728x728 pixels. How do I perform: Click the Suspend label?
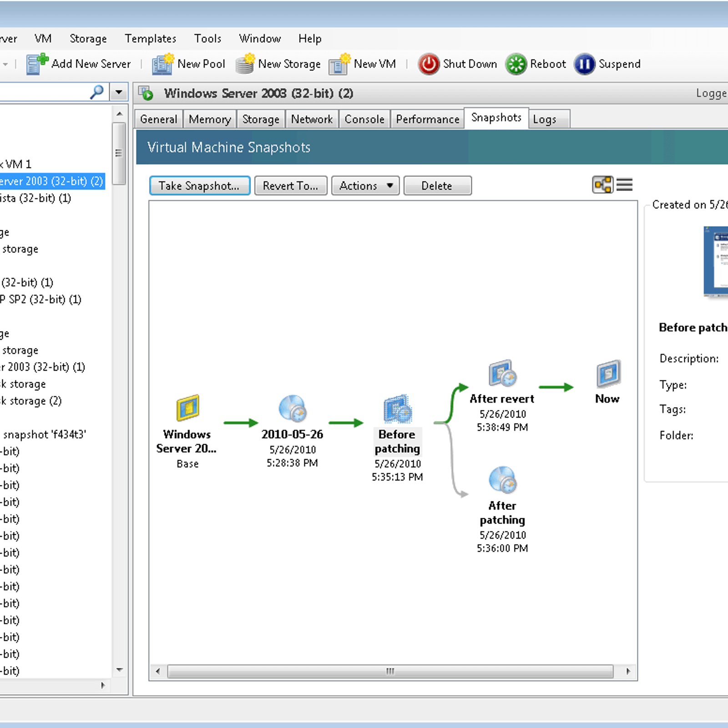pyautogui.click(x=619, y=64)
